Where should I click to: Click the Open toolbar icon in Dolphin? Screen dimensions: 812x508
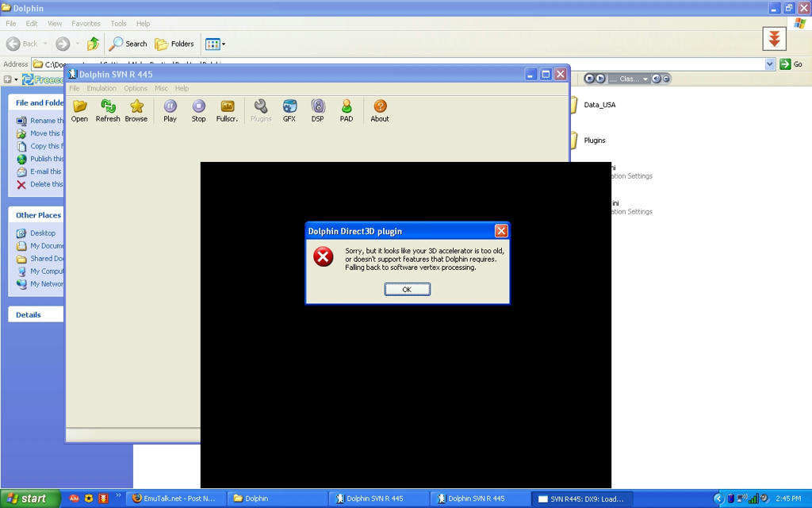tap(79, 111)
